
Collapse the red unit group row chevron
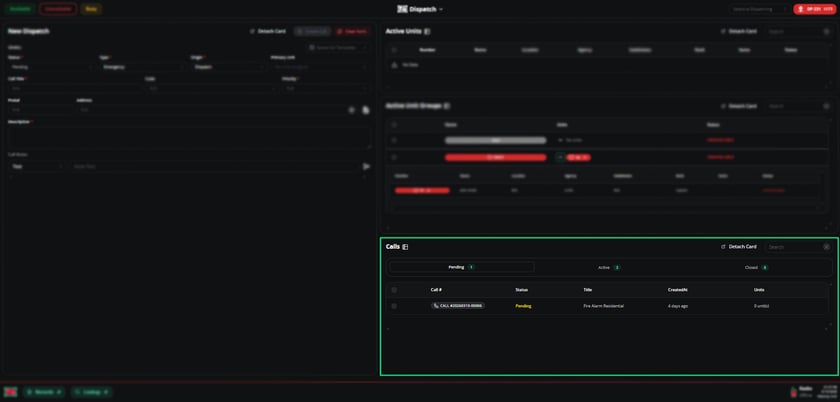coord(560,158)
